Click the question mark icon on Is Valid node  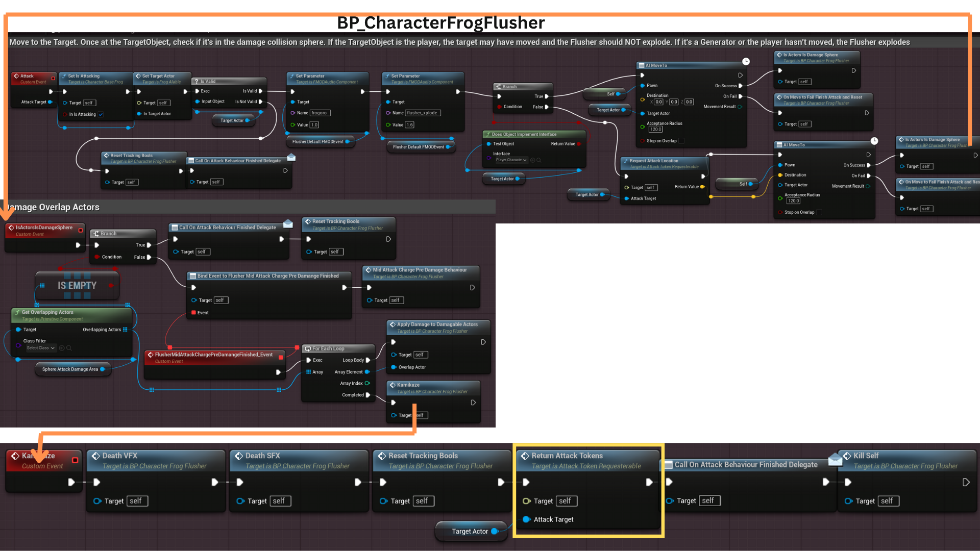196,82
